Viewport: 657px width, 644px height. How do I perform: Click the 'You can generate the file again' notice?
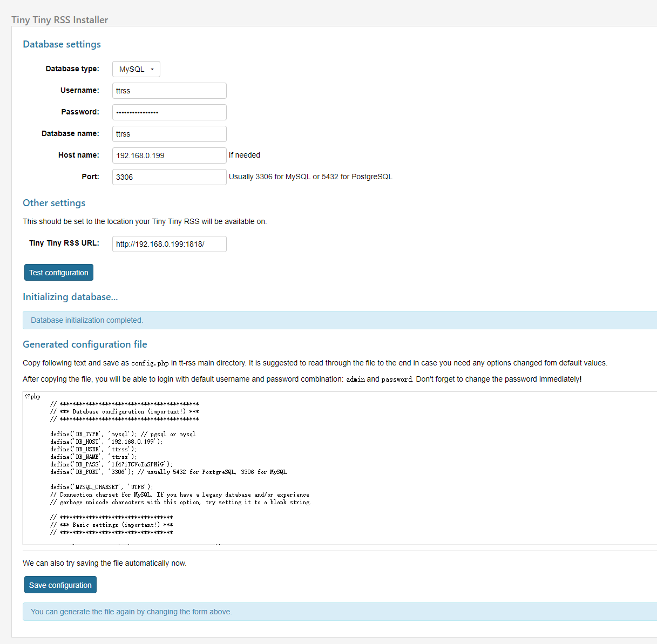pyautogui.click(x=340, y=612)
